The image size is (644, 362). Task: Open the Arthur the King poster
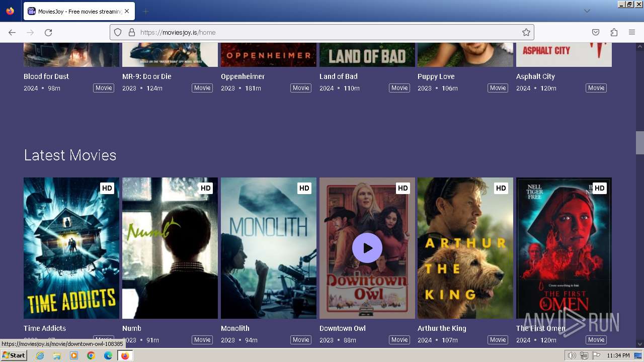[465, 248]
